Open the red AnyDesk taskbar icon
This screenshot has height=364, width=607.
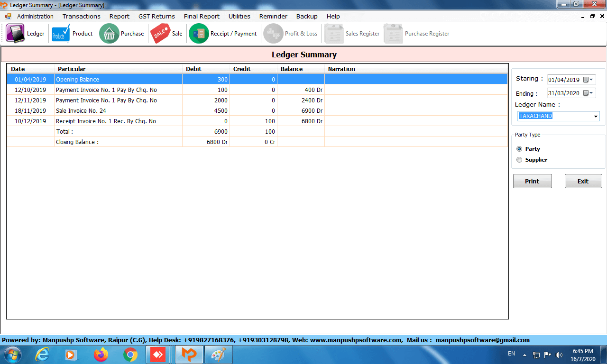[158, 355]
